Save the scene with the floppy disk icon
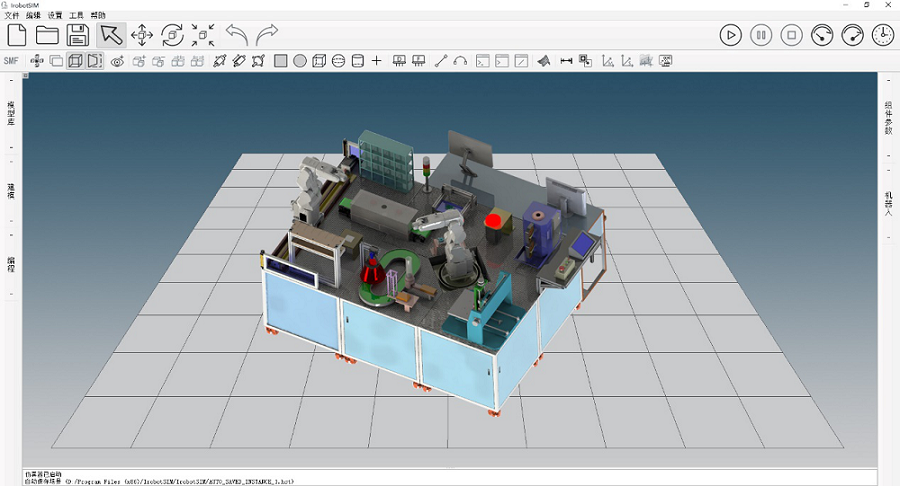900x486 pixels. pyautogui.click(x=78, y=35)
